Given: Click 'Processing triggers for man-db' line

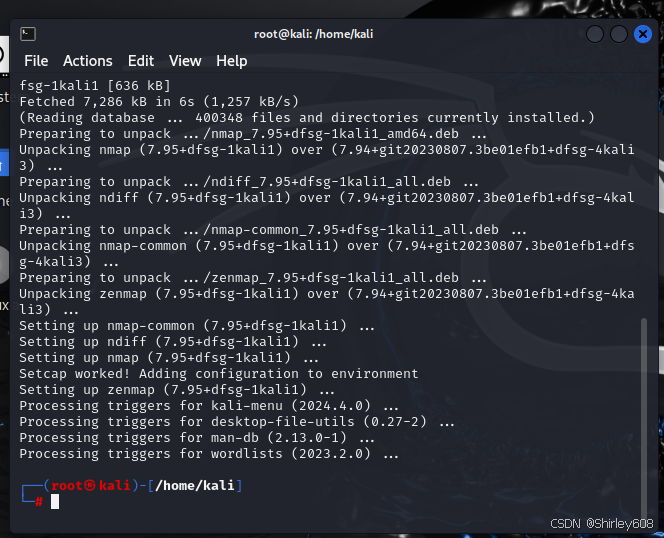Looking at the screenshot, I should click(196, 438).
